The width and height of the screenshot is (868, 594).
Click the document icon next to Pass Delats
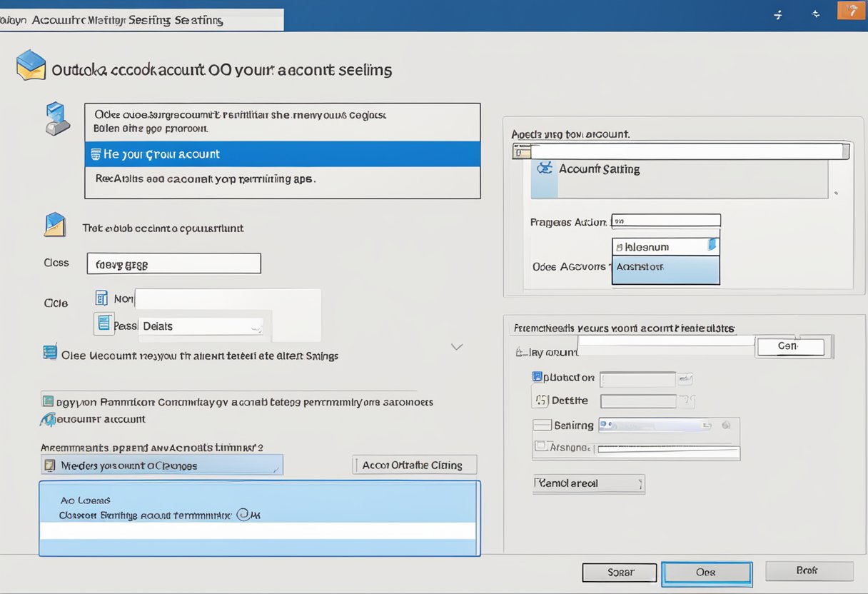(x=104, y=324)
